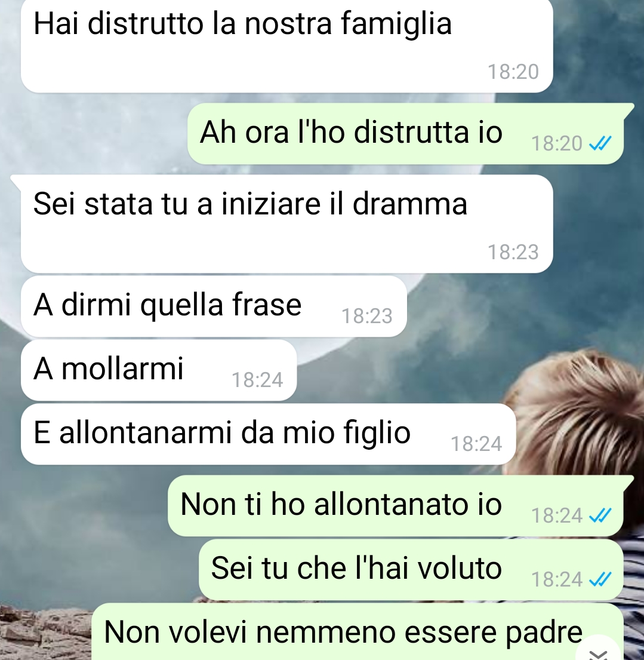Image resolution: width=644 pixels, height=660 pixels.
Task: Select message 'Non volevi nemmeno essere padre'
Action: (358, 631)
